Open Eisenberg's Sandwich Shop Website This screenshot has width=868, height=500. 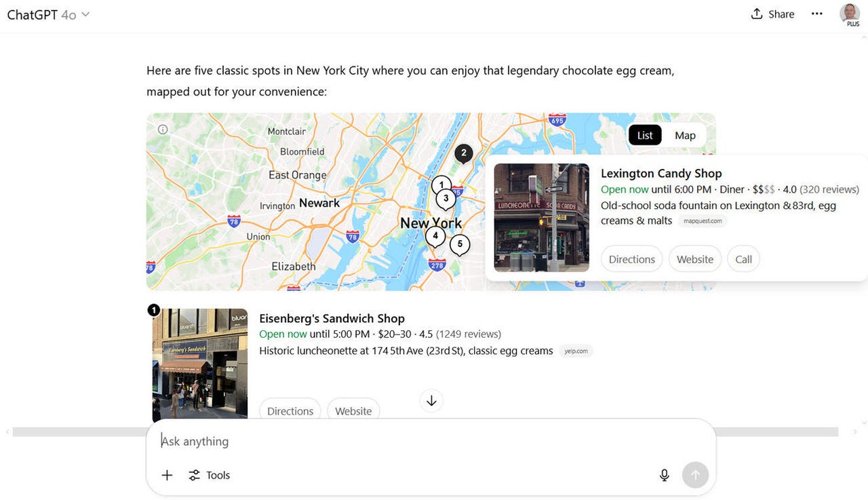[x=353, y=410]
